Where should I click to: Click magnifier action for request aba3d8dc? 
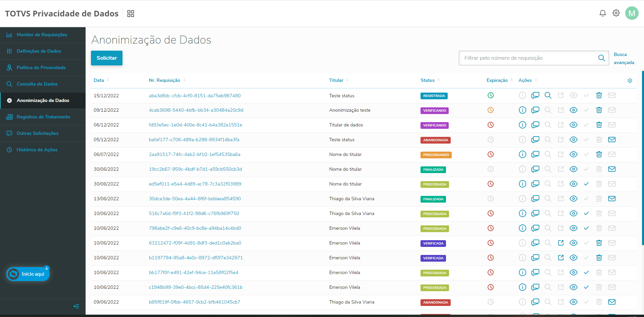548,95
